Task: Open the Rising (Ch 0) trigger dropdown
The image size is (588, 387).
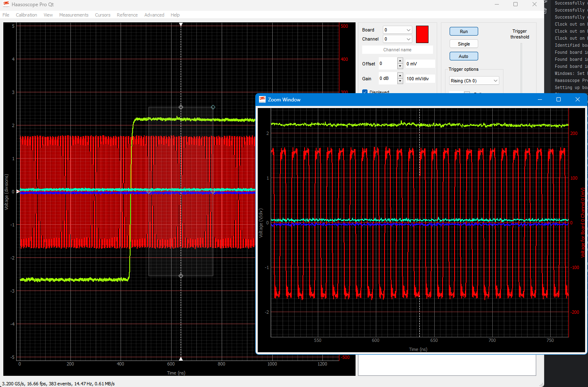Action: (474, 80)
